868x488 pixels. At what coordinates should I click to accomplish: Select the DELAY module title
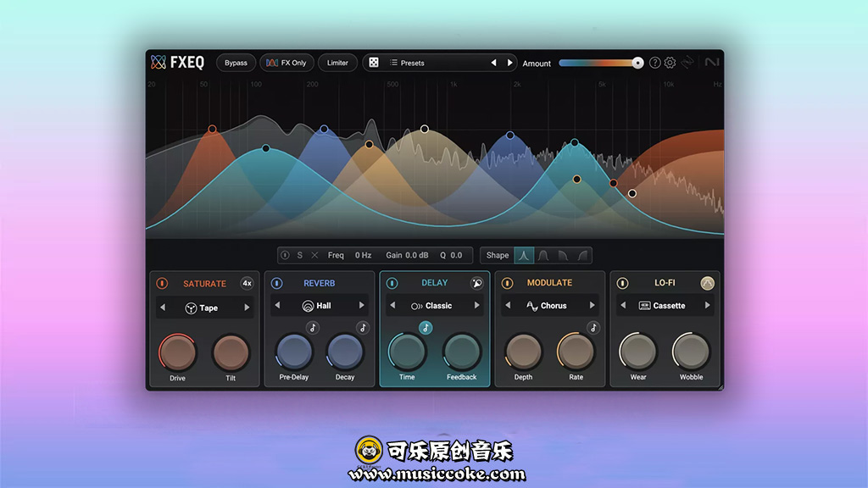[435, 283]
